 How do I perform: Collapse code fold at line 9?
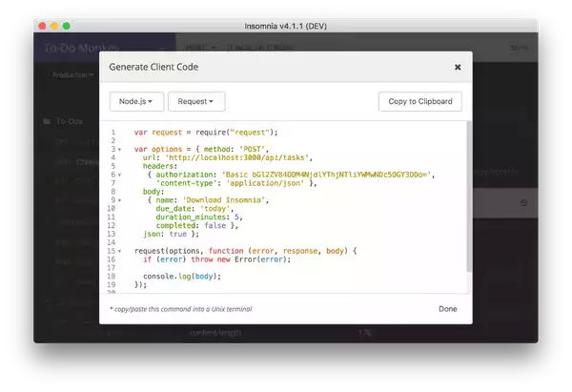pos(119,200)
